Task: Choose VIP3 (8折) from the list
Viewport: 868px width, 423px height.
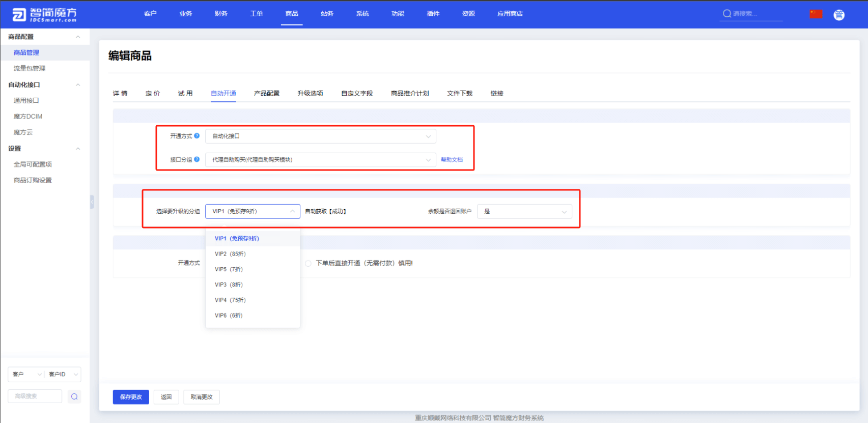Action: pos(253,285)
